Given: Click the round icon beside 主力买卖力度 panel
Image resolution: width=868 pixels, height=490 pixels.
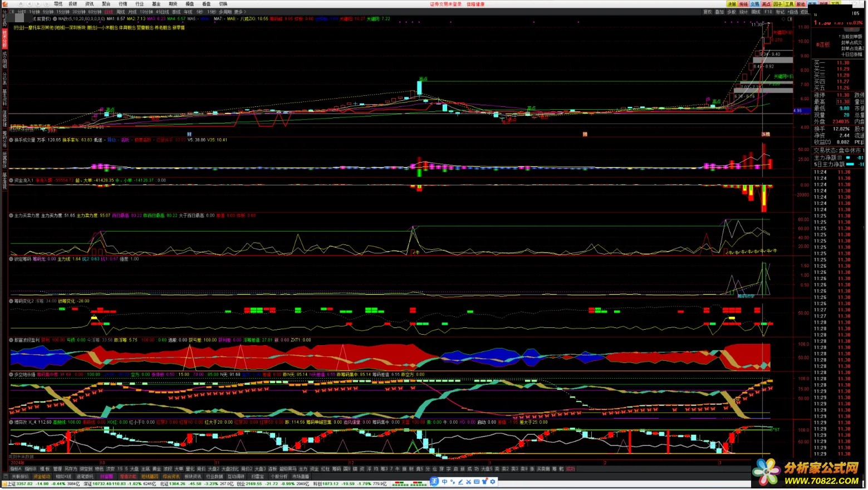Looking at the screenshot, I should [11, 215].
